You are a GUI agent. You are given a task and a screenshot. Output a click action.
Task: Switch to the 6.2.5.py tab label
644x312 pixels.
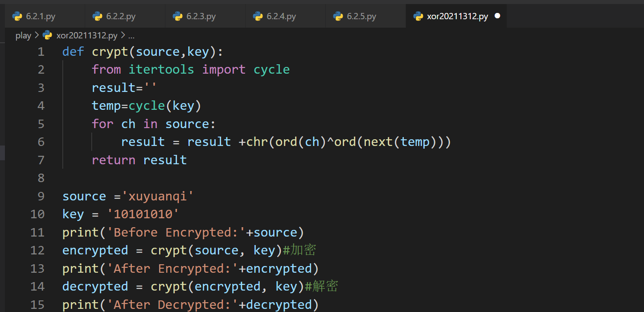pos(361,17)
